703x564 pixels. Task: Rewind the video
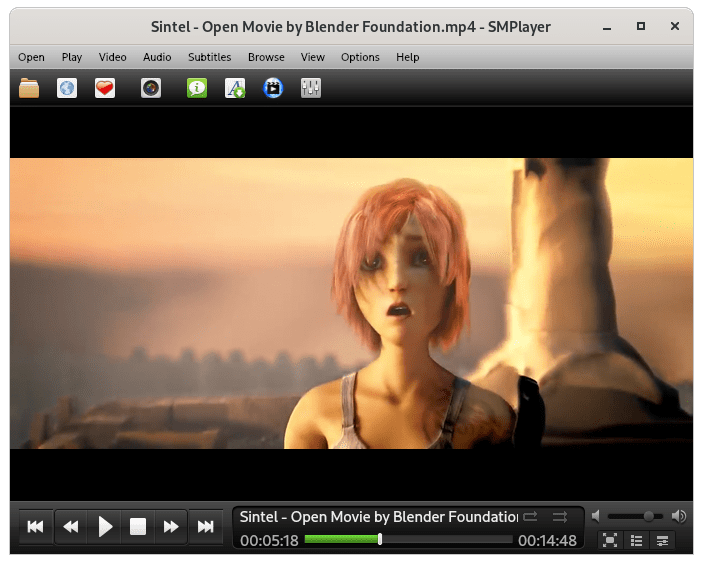[x=70, y=526]
